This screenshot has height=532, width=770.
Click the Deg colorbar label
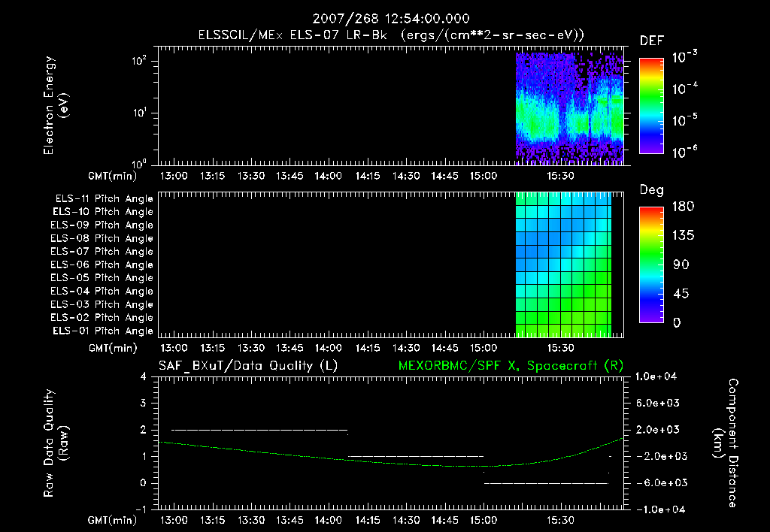coord(652,190)
